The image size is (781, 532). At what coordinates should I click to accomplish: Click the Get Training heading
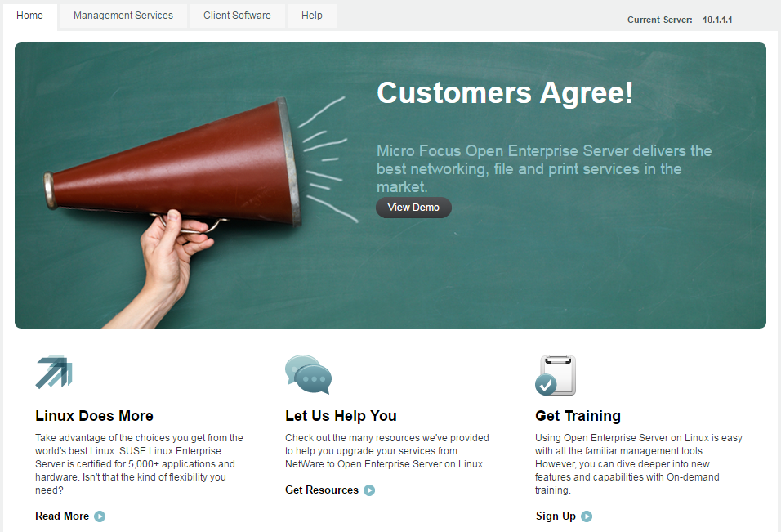(x=578, y=416)
